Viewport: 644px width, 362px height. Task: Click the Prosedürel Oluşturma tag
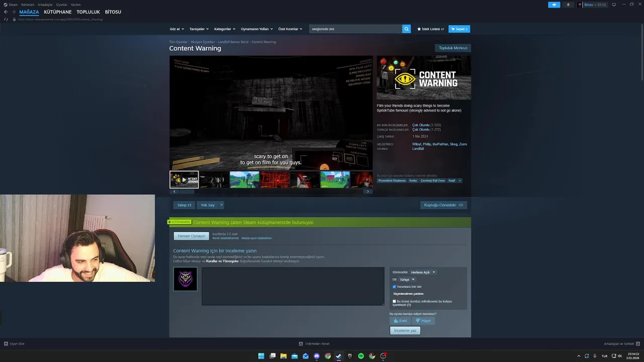392,180
